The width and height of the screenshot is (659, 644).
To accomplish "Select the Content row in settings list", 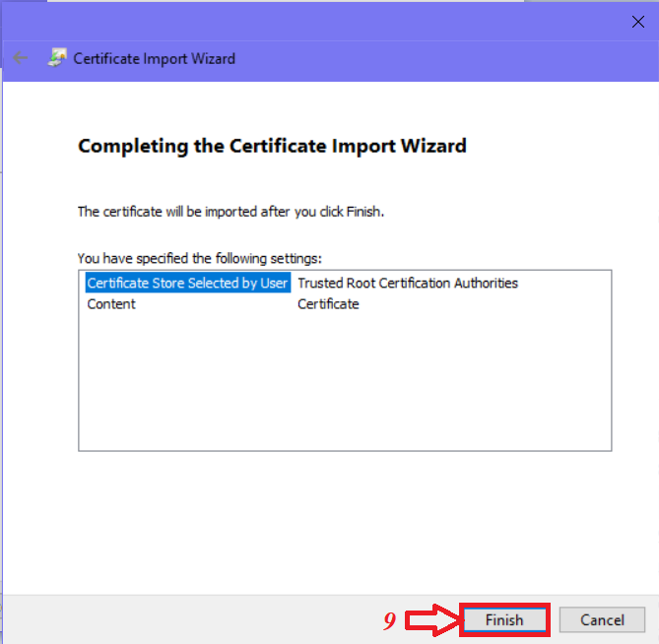I will (111, 304).
